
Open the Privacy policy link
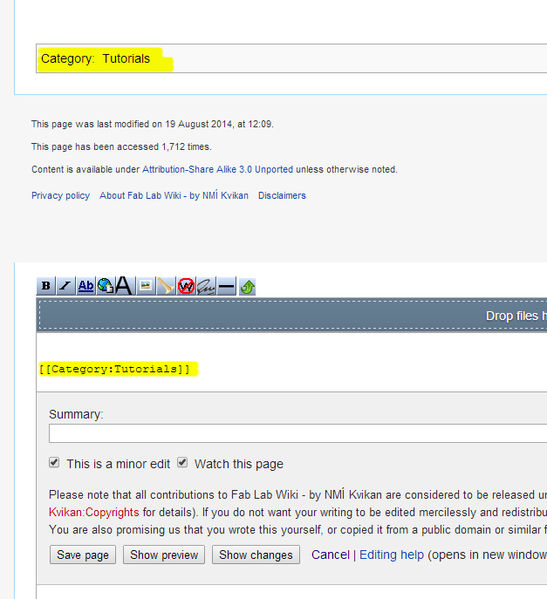tap(60, 196)
